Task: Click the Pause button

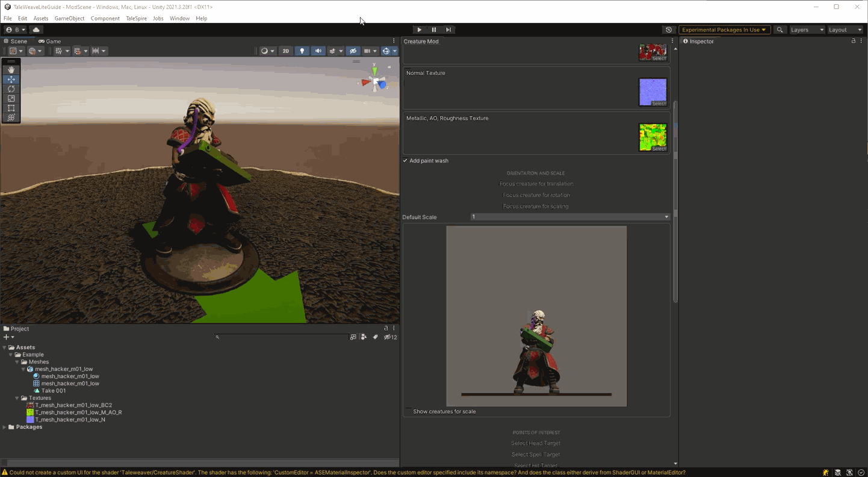Action: click(x=433, y=30)
